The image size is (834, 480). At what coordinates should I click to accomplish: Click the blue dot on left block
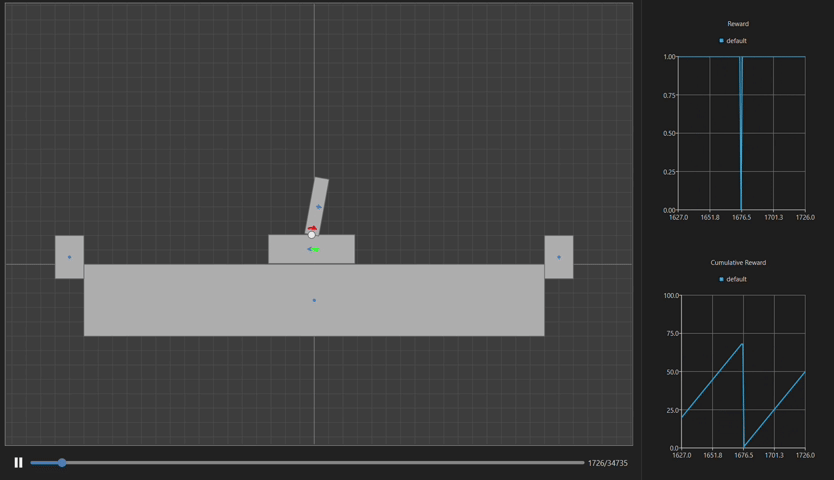pos(69,257)
